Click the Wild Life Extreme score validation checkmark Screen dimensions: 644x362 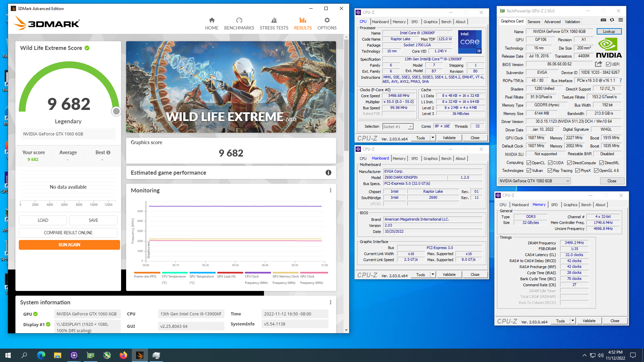(x=87, y=48)
